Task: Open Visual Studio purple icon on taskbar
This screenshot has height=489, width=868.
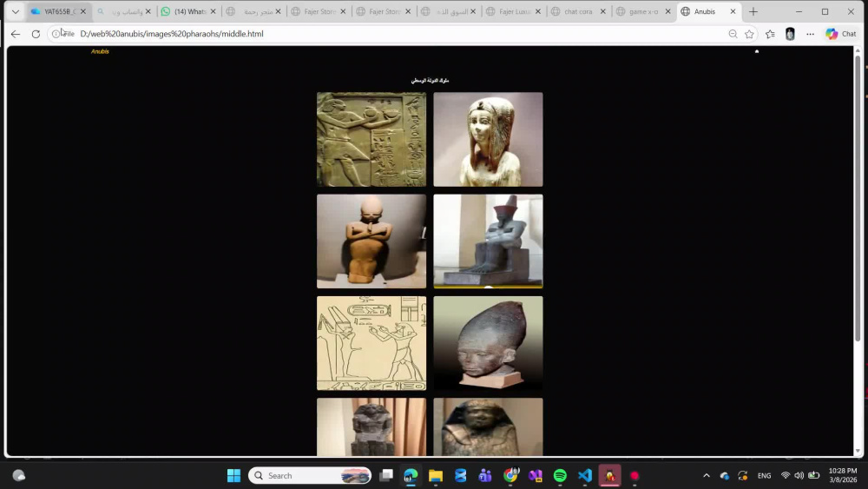Action: pos(536,476)
